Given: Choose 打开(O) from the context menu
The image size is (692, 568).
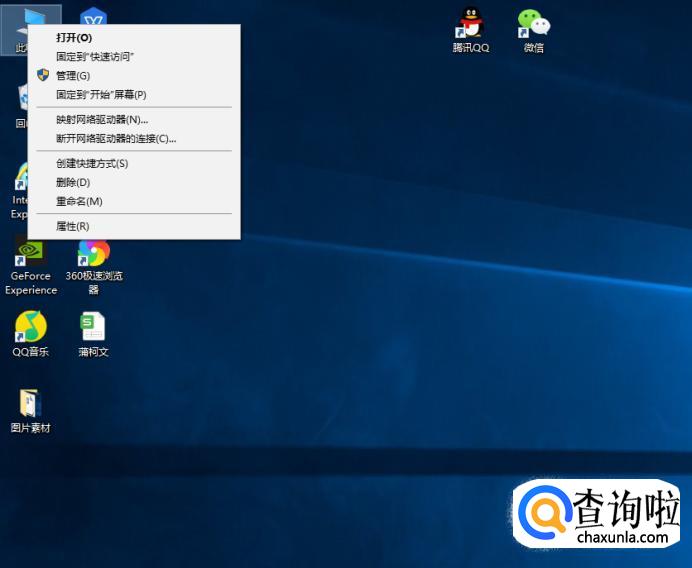Looking at the screenshot, I should 74,38.
